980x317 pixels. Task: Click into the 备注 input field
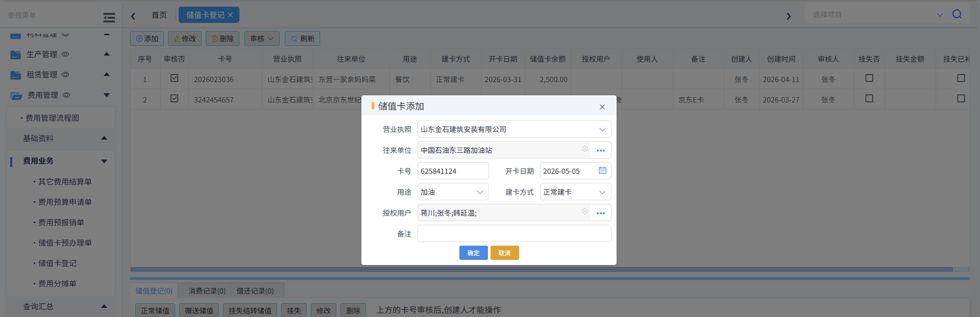pyautogui.click(x=514, y=234)
